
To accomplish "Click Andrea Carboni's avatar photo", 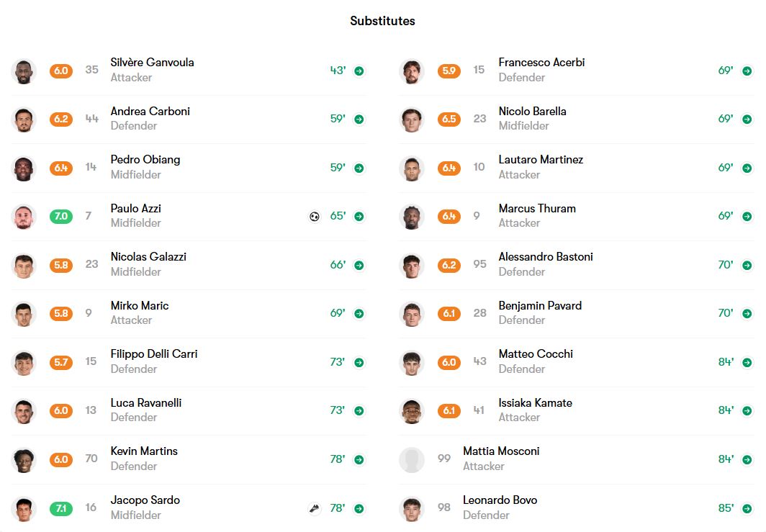I will pyautogui.click(x=24, y=120).
